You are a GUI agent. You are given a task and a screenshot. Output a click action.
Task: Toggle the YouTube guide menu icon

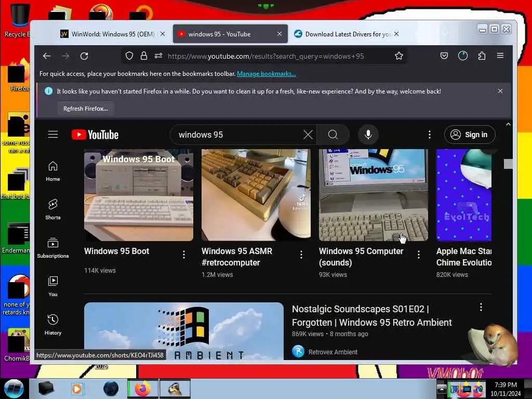[x=53, y=135]
